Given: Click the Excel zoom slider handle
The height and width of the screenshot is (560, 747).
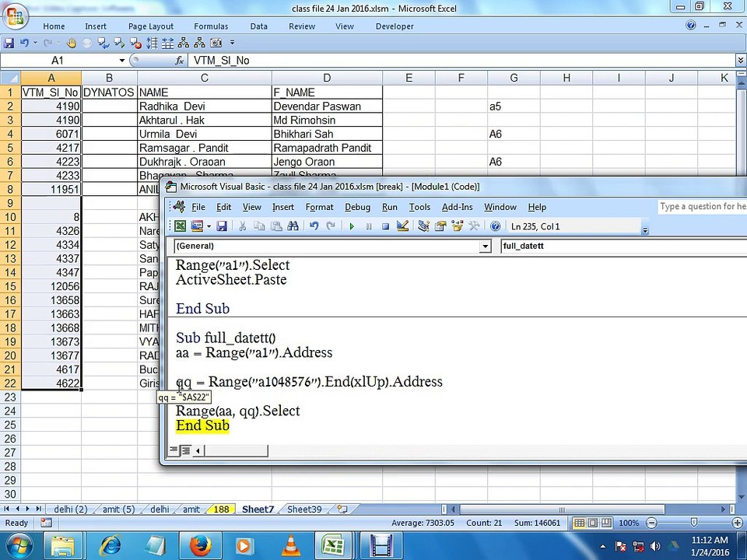Looking at the screenshot, I should (x=694, y=523).
